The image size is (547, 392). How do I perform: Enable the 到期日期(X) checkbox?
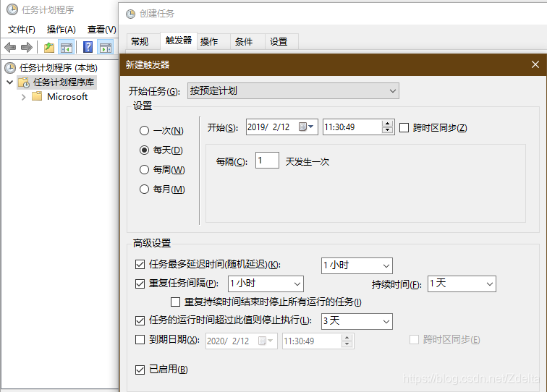click(140, 340)
